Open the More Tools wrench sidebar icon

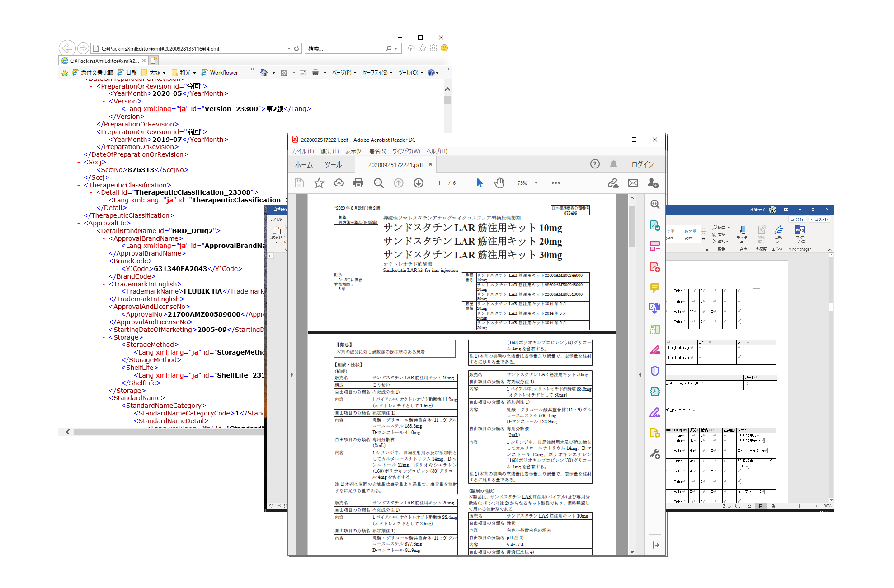point(655,454)
